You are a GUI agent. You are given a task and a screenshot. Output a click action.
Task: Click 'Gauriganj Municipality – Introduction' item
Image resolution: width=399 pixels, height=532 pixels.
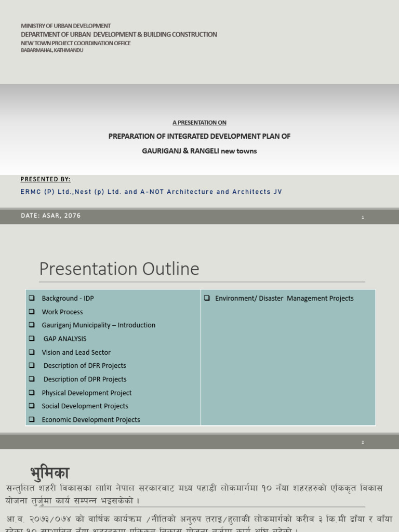[98, 325]
